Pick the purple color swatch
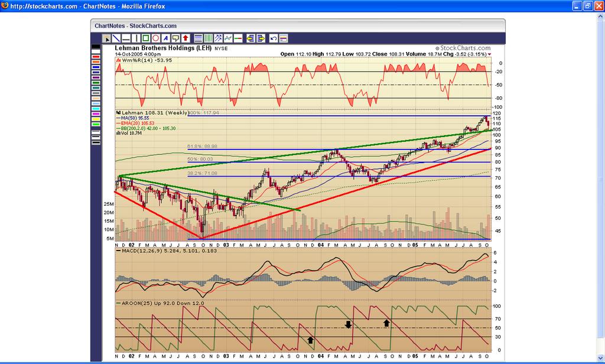 click(96, 77)
